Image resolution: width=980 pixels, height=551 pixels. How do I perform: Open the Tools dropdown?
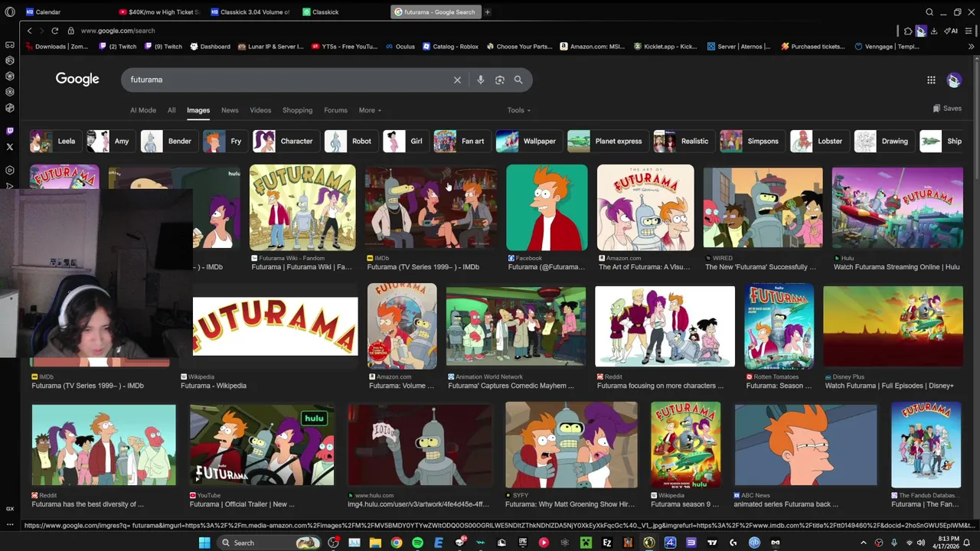click(518, 110)
